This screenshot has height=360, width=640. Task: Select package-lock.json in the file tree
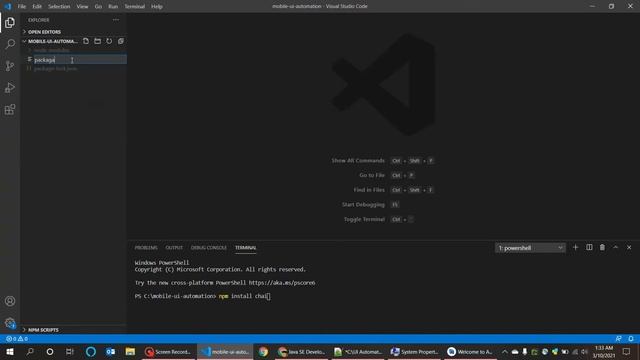pyautogui.click(x=73, y=69)
